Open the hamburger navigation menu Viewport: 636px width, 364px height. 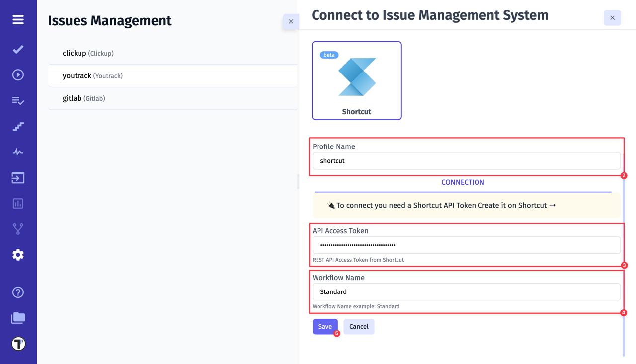pos(18,20)
